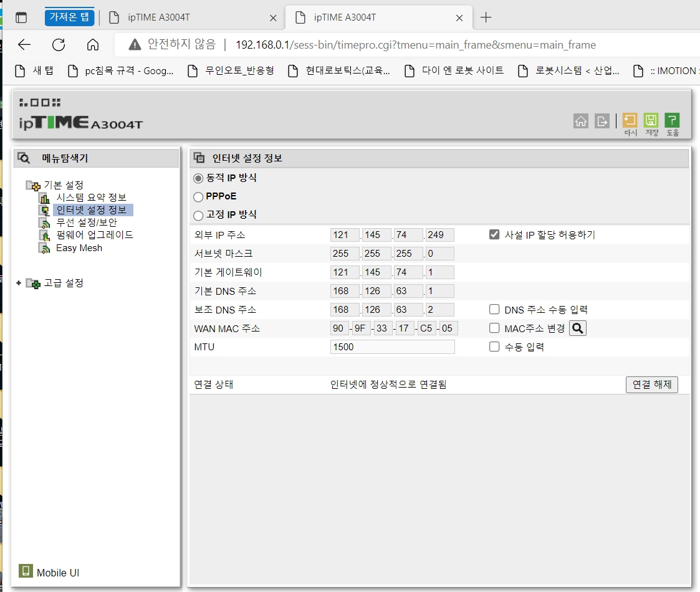Screen dimensions: 700x592
Task: Open 시스템 요약 정보 menu item
Action: pyautogui.click(x=91, y=198)
